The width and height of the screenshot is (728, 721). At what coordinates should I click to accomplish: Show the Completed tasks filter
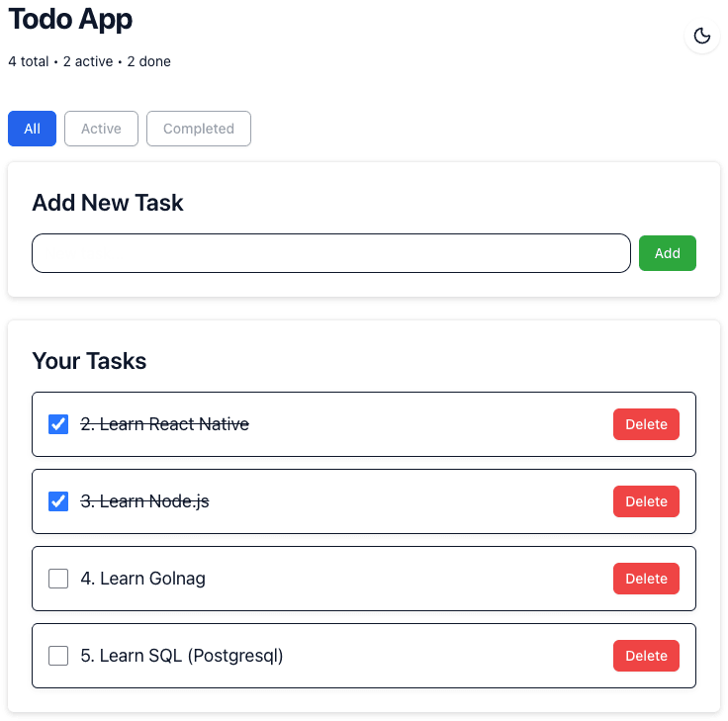click(199, 129)
